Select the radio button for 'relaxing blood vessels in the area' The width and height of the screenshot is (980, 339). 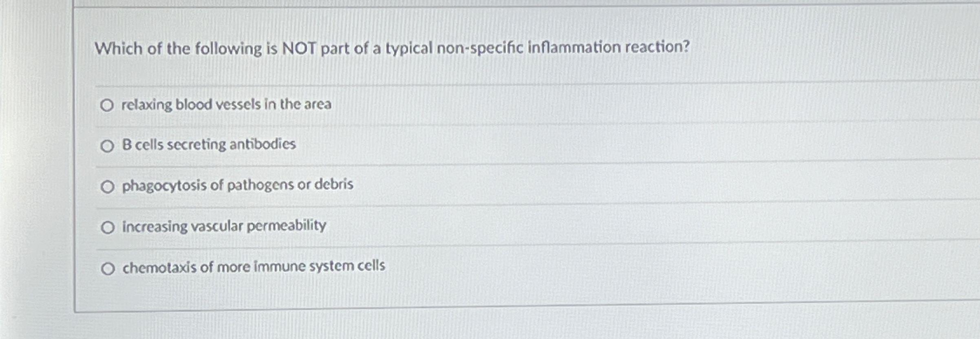108,105
